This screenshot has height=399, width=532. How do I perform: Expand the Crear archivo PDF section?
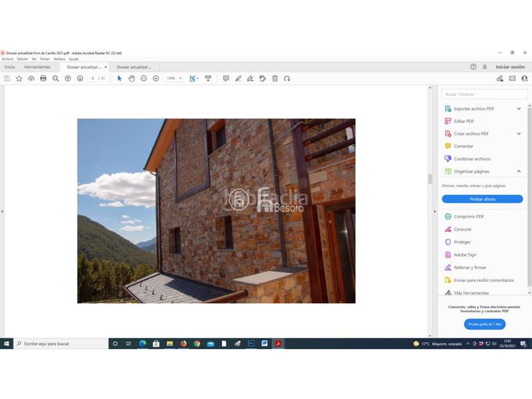coord(519,134)
